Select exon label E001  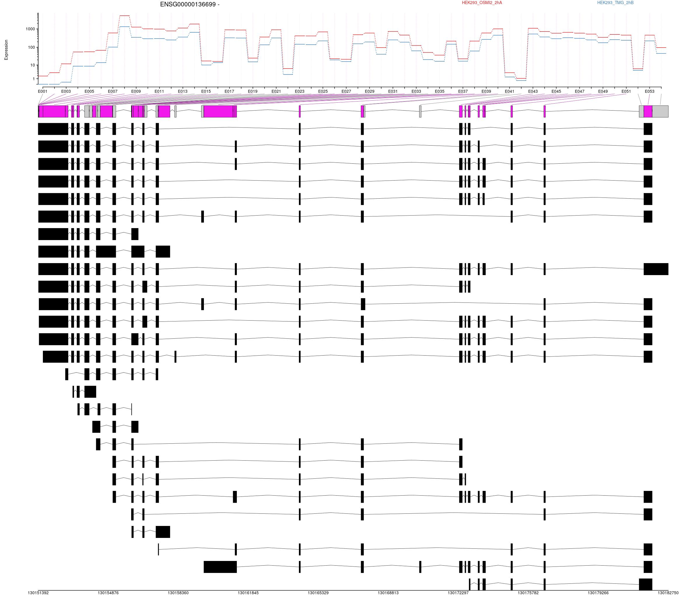point(43,91)
